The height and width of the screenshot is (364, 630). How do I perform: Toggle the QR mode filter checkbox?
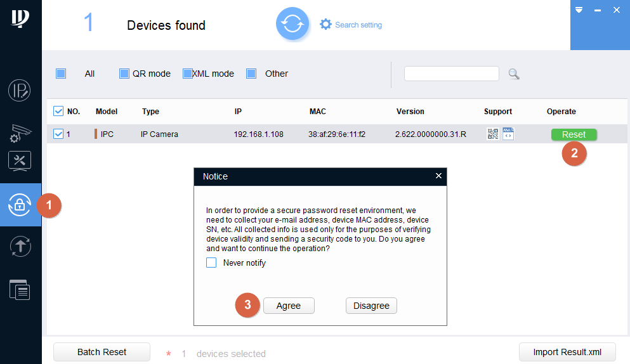124,74
